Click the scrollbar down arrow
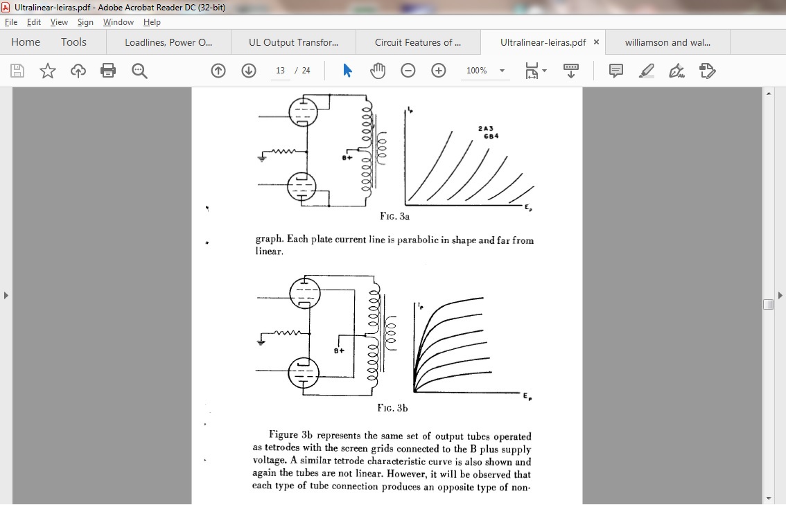This screenshot has width=786, height=532. pos(769,499)
